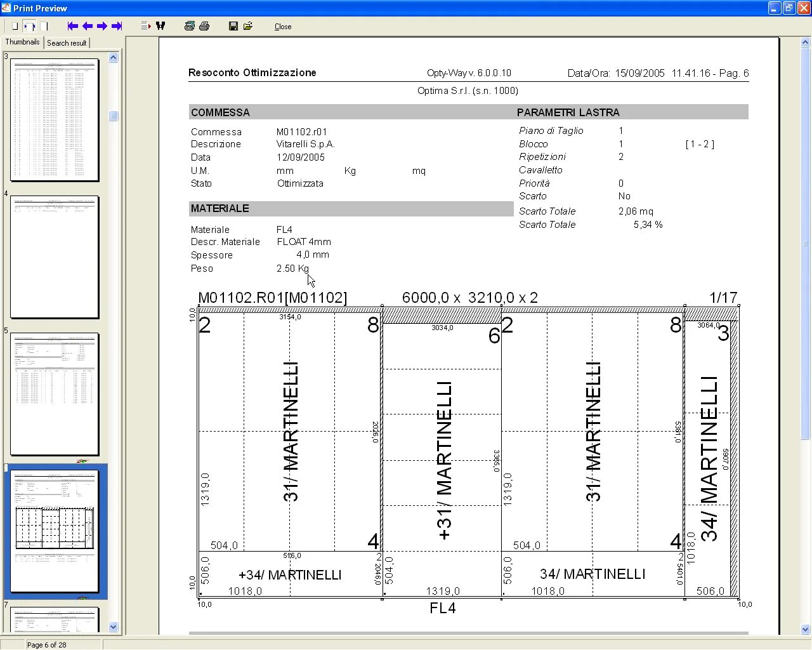Select the page 7 thumbnail
The image size is (812, 650).
point(55,620)
